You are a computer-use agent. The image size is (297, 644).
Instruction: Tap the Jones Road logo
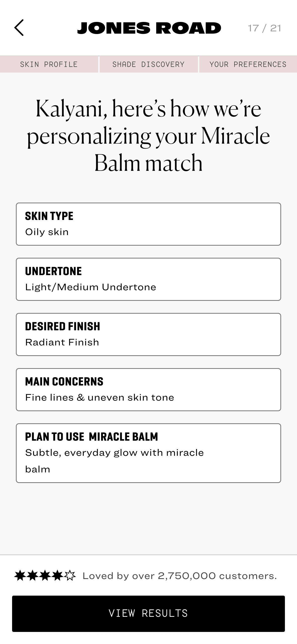[149, 28]
